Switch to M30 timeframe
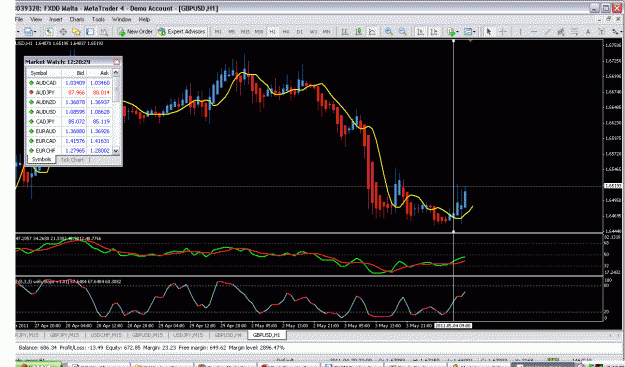The height and width of the screenshot is (367, 625). tap(259, 31)
